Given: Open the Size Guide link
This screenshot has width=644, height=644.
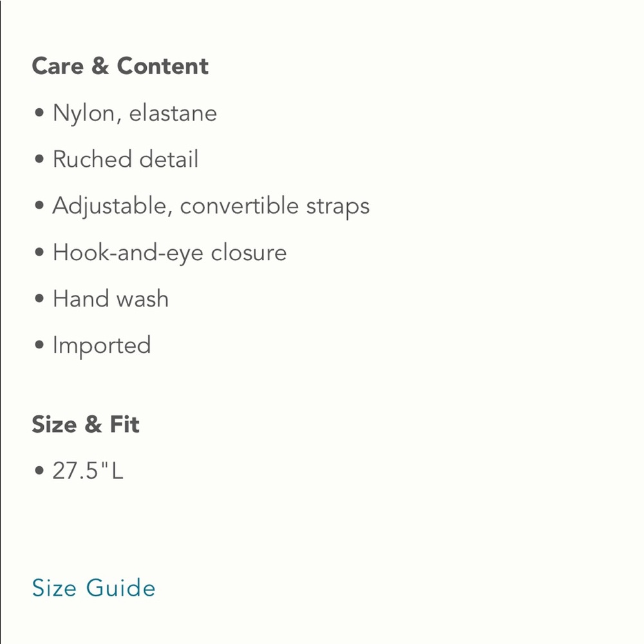Looking at the screenshot, I should tap(93, 587).
